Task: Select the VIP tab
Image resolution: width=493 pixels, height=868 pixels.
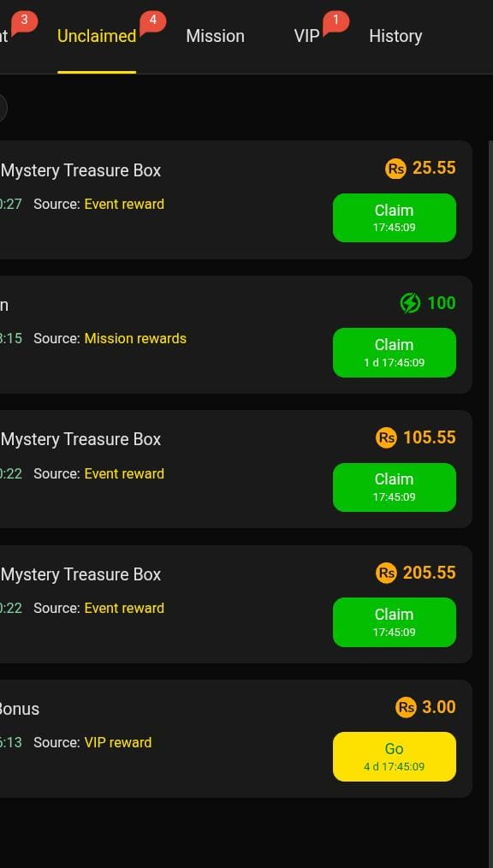Action: point(307,37)
